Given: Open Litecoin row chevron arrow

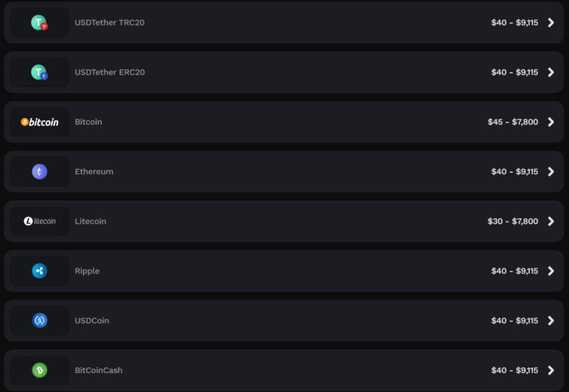Looking at the screenshot, I should point(551,221).
